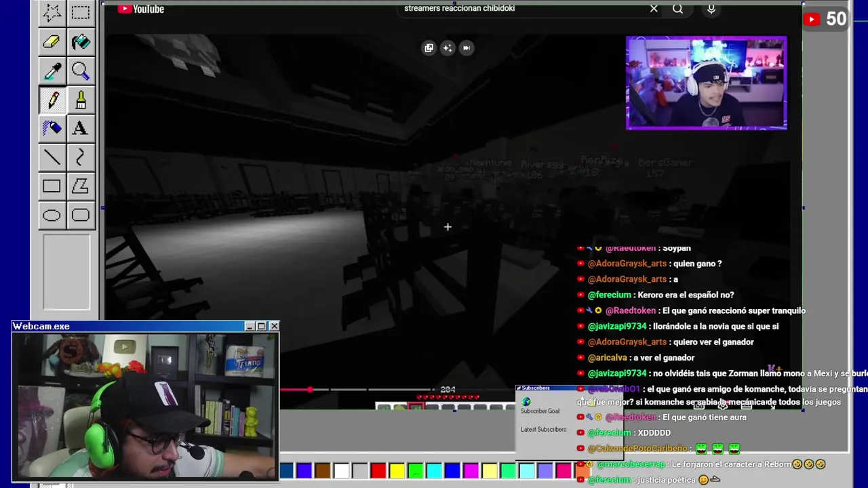Select the rectangular Select tool
Image resolution: width=868 pixels, height=488 pixels.
[81, 13]
